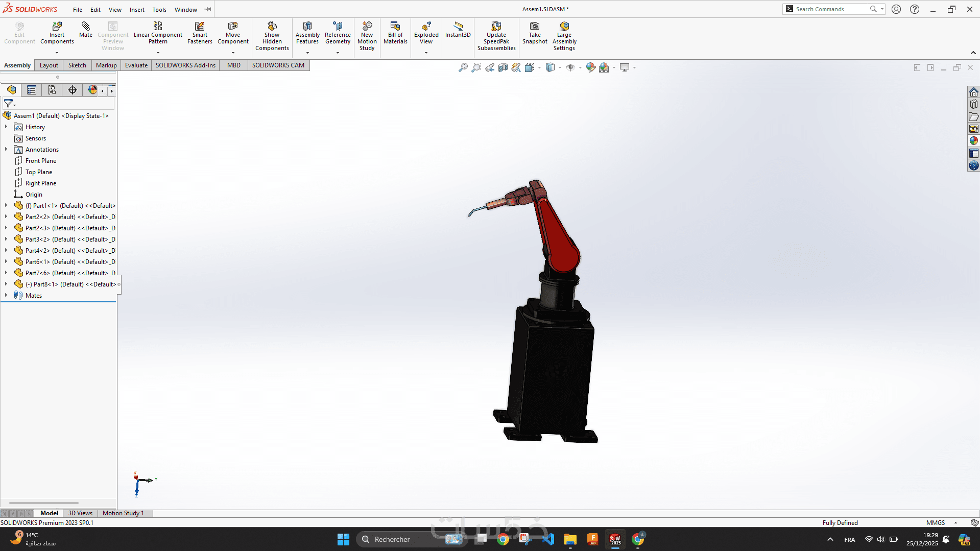
Task: Click Windows Start button
Action: click(343, 539)
